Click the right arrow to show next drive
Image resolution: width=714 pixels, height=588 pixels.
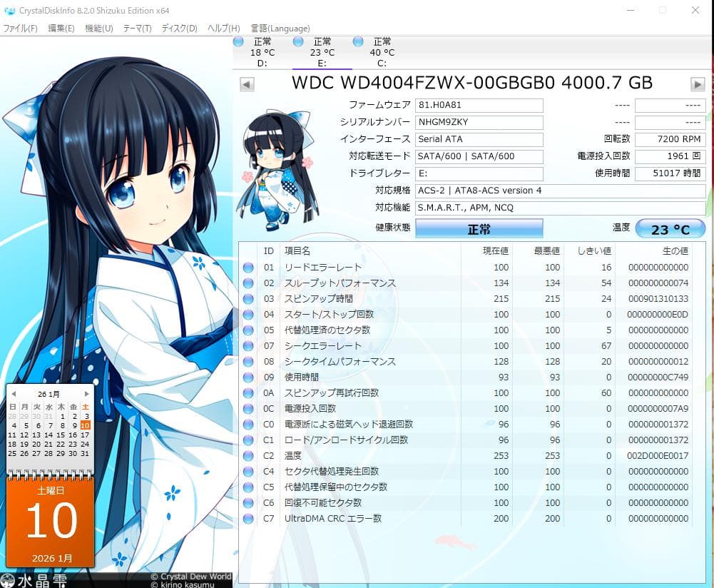pyautogui.click(x=697, y=84)
